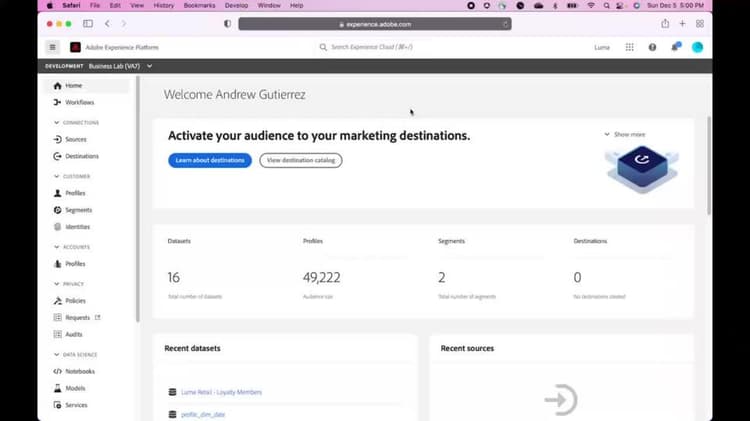Collapse the Customer sidebar section
Viewport: 750px width, 421px height.
click(56, 177)
